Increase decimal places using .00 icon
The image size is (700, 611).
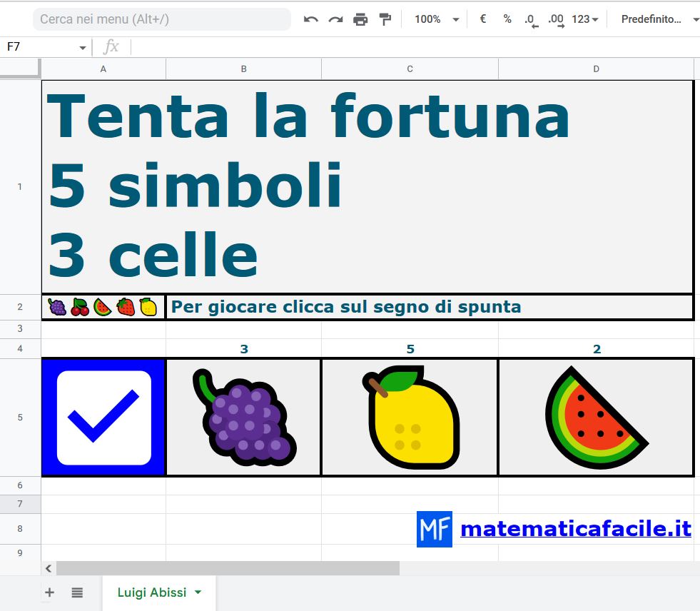(554, 19)
